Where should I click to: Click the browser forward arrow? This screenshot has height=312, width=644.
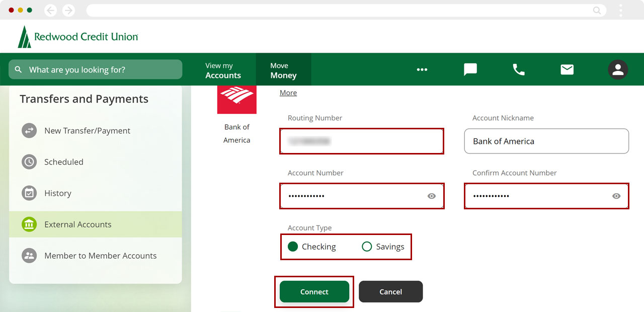68,10
